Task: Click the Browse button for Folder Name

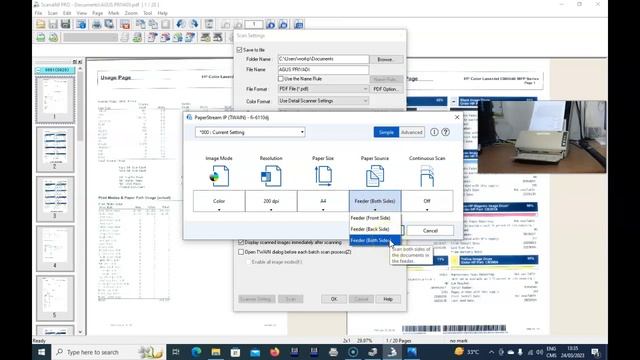Action: [x=385, y=59]
